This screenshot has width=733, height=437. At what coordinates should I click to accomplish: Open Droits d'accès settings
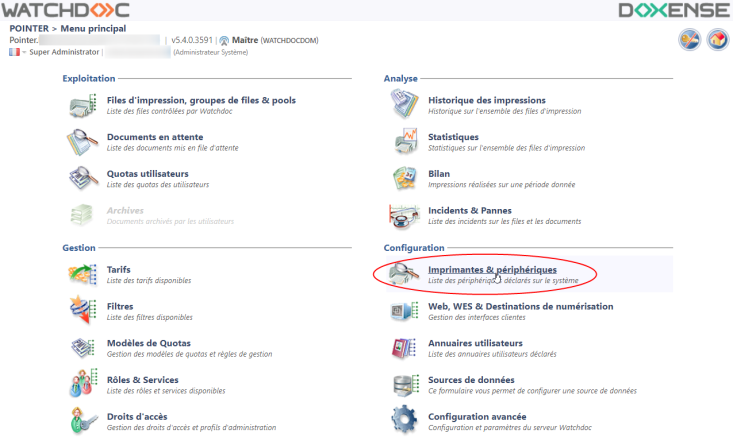139,416
